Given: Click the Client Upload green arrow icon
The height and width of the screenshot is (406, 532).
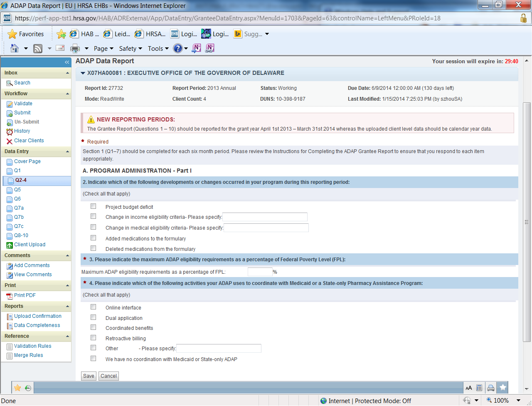Looking at the screenshot, I should coord(10,245).
